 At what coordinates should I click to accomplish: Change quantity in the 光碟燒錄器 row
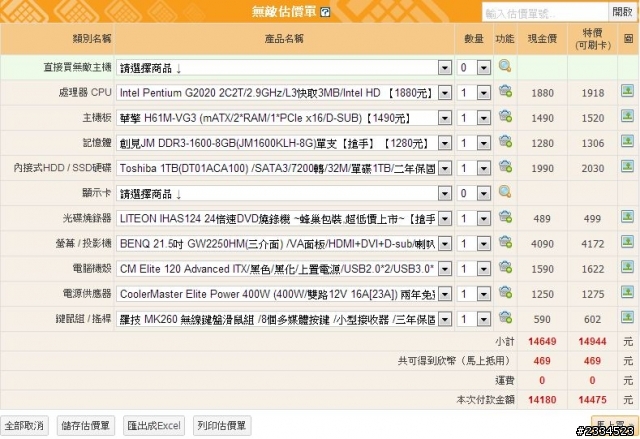coord(473,219)
